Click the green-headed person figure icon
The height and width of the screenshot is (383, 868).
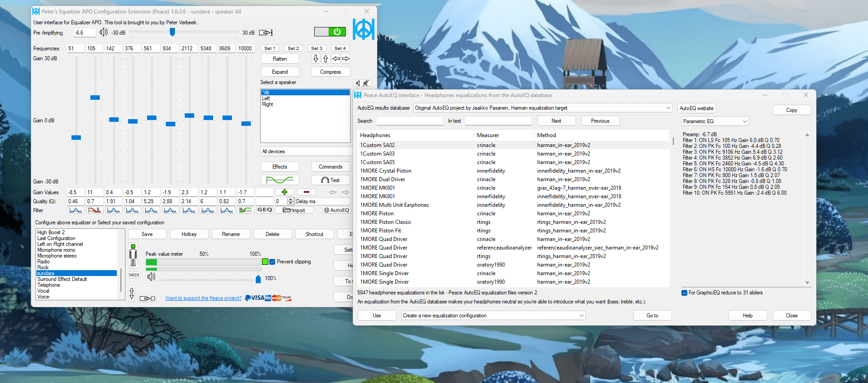pyautogui.click(x=133, y=256)
